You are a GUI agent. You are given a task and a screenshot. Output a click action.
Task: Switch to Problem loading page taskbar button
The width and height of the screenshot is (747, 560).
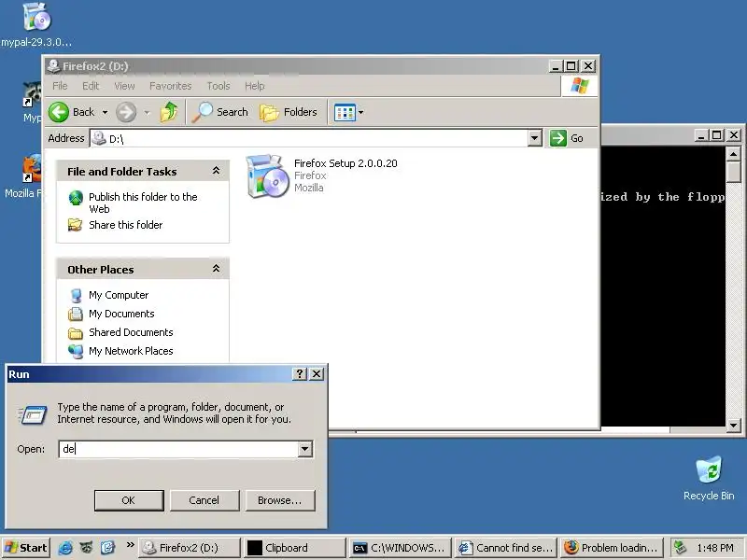coord(611,548)
